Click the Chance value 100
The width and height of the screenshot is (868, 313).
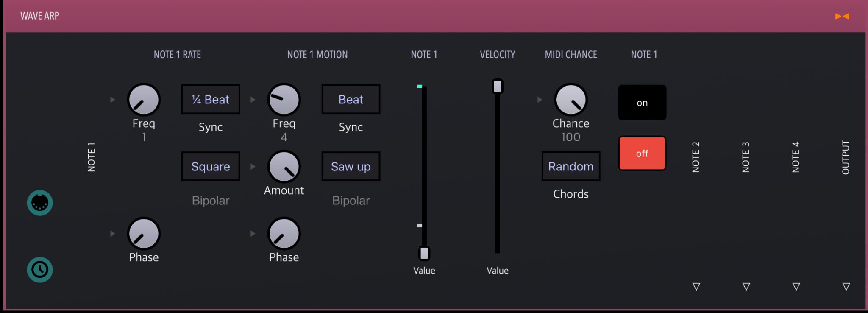571,137
